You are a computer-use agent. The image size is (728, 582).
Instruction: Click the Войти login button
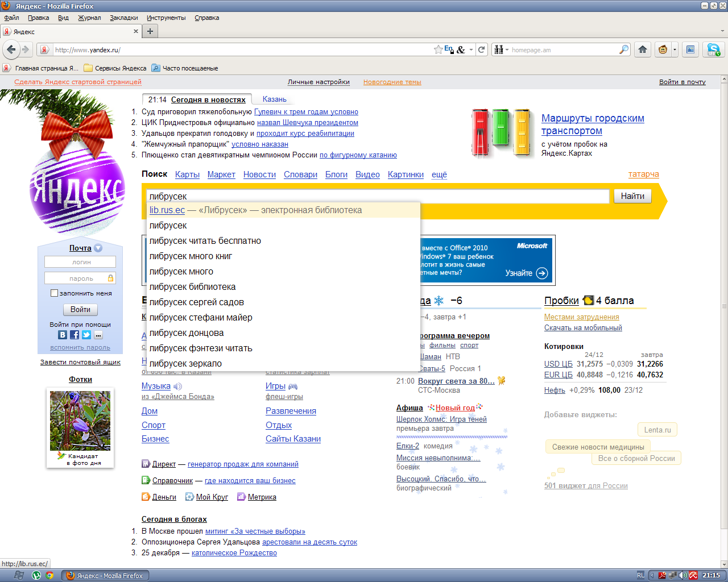80,309
